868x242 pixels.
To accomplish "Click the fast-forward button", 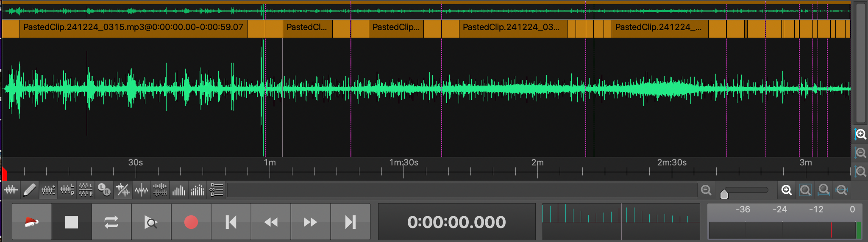I will pyautogui.click(x=311, y=222).
